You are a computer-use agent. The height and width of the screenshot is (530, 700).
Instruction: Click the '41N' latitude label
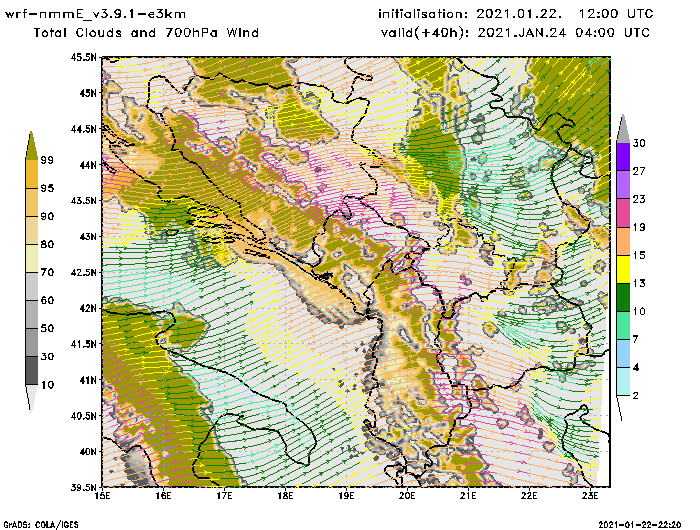(88, 380)
